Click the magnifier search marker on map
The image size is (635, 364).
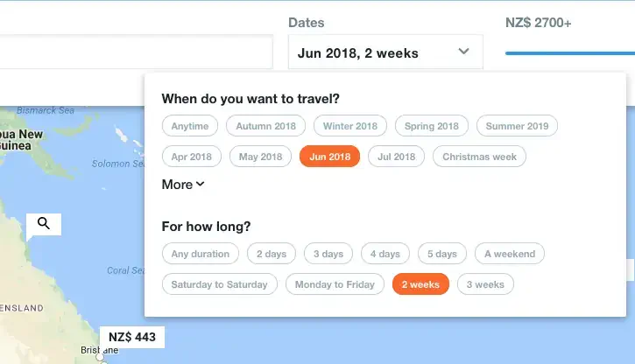click(44, 223)
